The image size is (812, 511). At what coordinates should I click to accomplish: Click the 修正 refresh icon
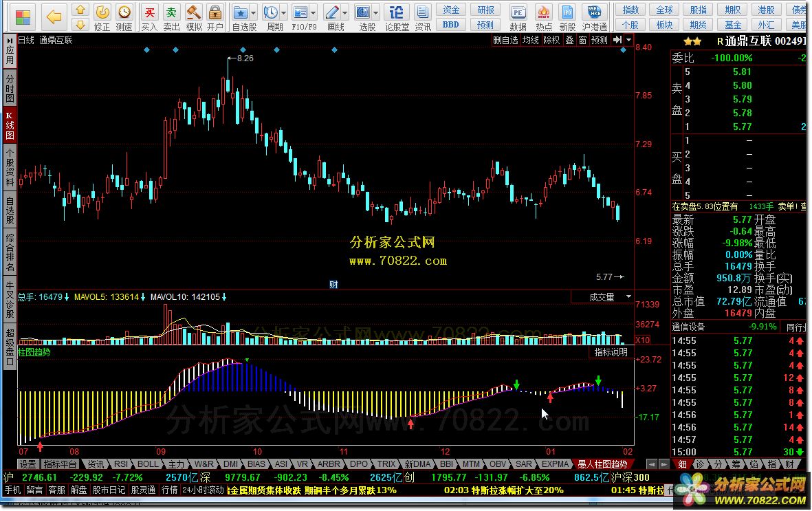coord(102,12)
